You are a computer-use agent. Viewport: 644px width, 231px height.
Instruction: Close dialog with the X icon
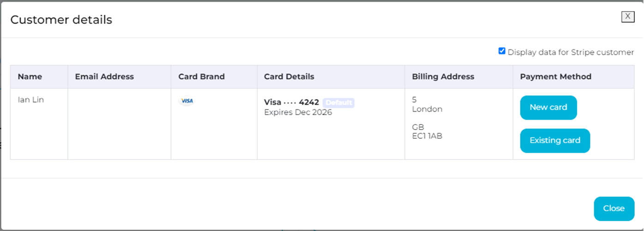(627, 17)
